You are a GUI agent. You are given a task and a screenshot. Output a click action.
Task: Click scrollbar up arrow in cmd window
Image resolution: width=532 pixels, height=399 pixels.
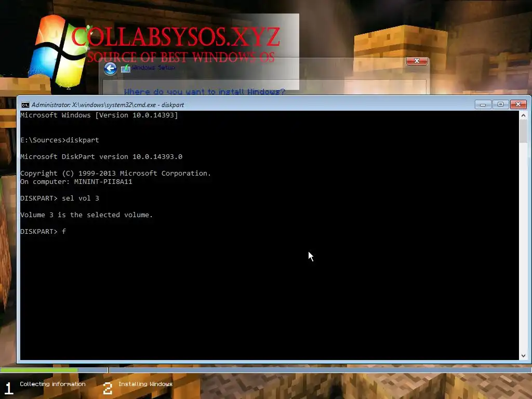coord(523,115)
